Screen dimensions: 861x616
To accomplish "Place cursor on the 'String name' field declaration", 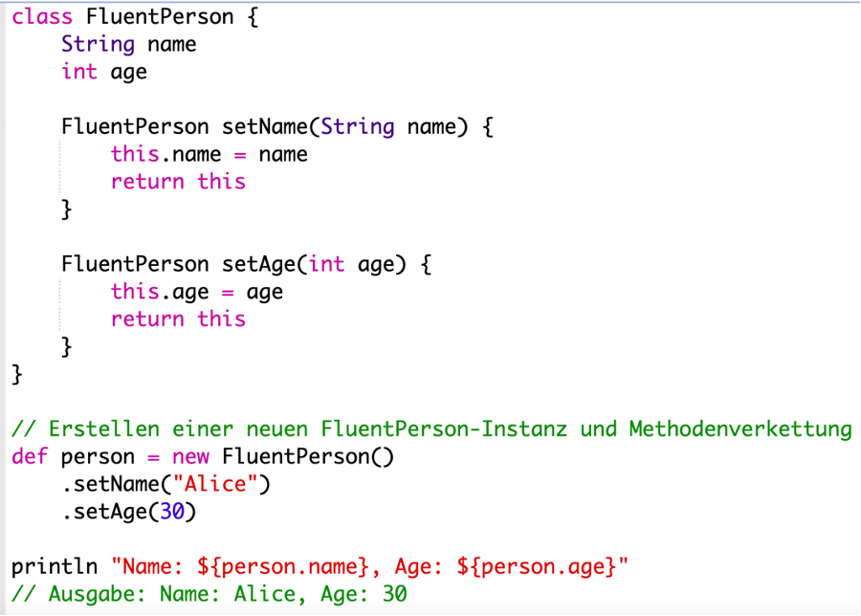I will (128, 44).
